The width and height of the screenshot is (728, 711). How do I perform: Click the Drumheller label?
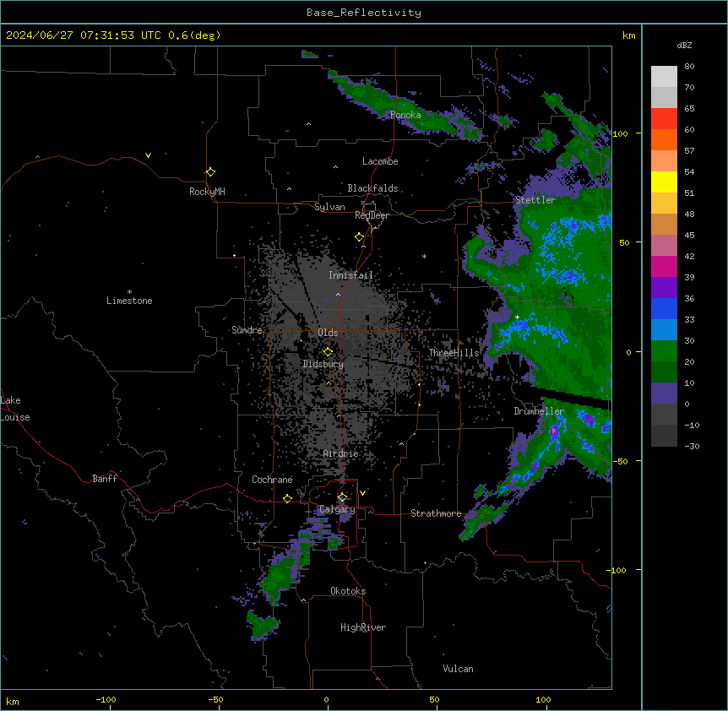coord(539,411)
